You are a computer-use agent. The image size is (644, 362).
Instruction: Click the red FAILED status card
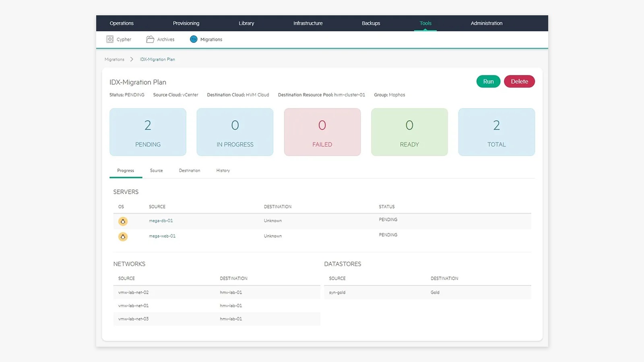click(x=322, y=132)
